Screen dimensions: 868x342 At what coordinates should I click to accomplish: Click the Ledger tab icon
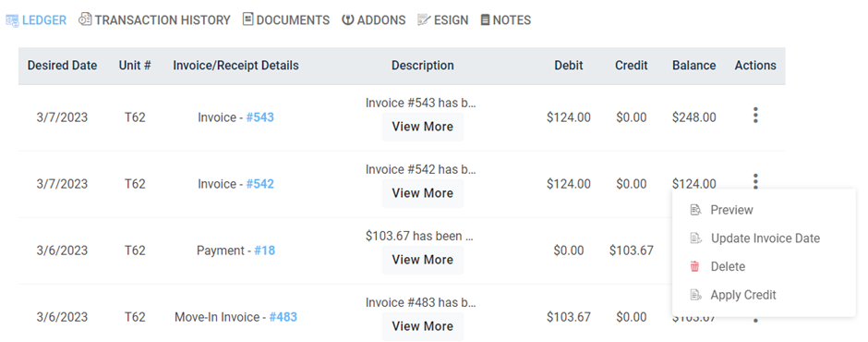12,20
